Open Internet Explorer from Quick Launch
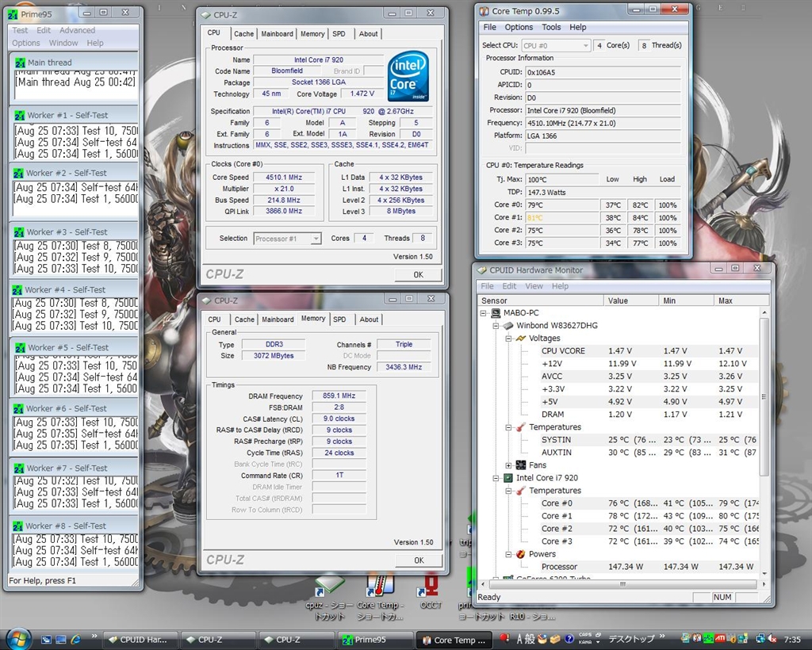812x650 pixels. (x=75, y=640)
